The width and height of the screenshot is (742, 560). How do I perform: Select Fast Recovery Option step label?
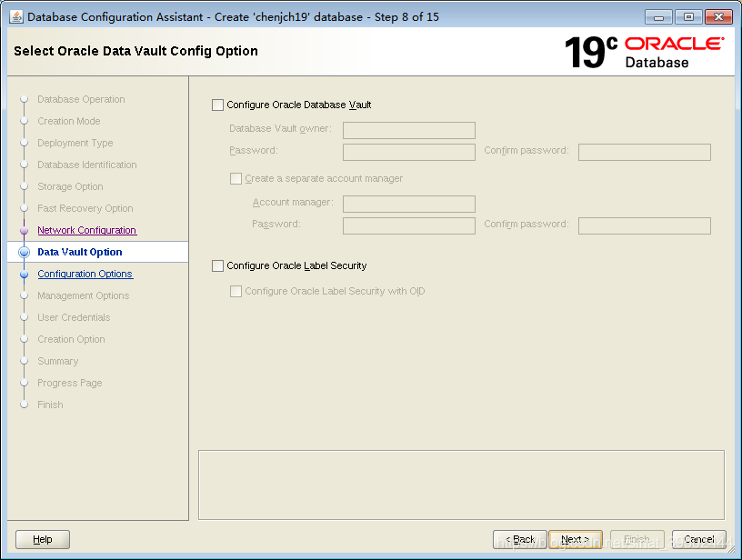point(85,208)
